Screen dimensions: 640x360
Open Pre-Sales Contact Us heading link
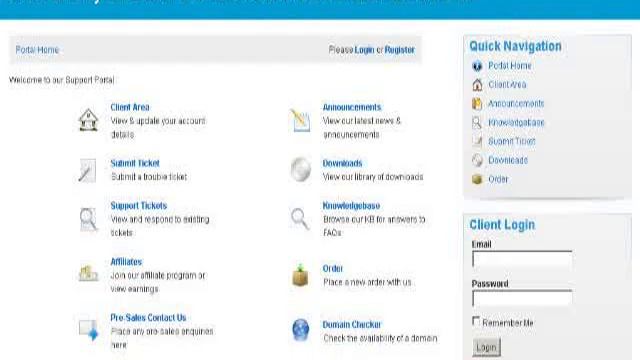[148, 318]
